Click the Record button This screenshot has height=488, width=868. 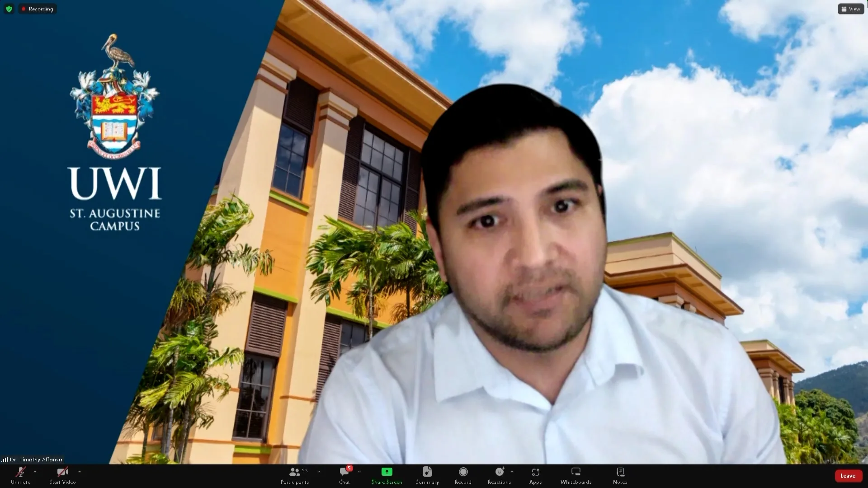tap(463, 475)
